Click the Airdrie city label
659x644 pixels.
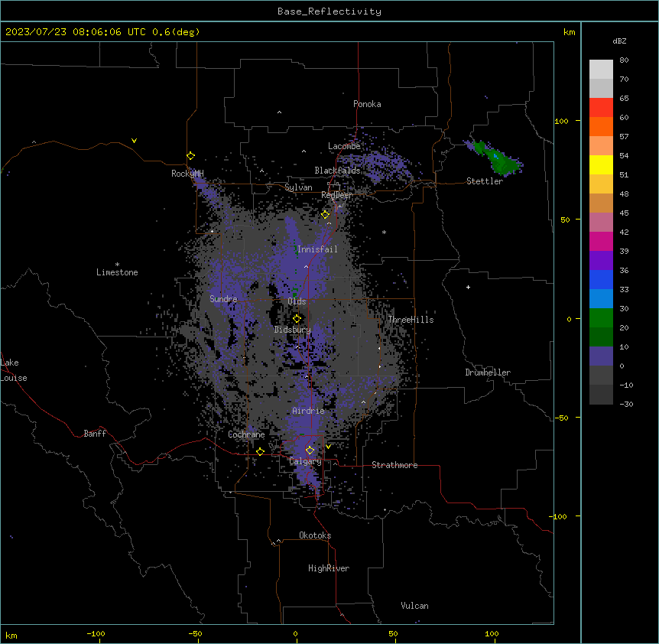point(308,411)
